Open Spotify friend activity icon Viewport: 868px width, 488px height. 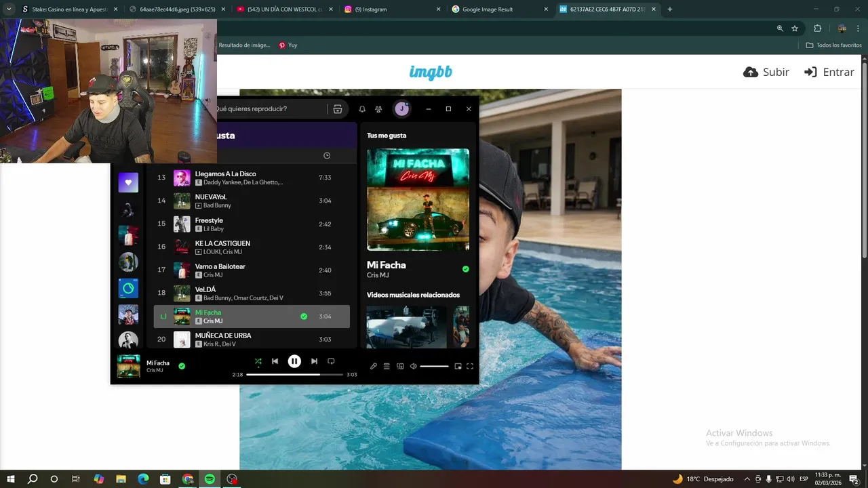coord(378,109)
